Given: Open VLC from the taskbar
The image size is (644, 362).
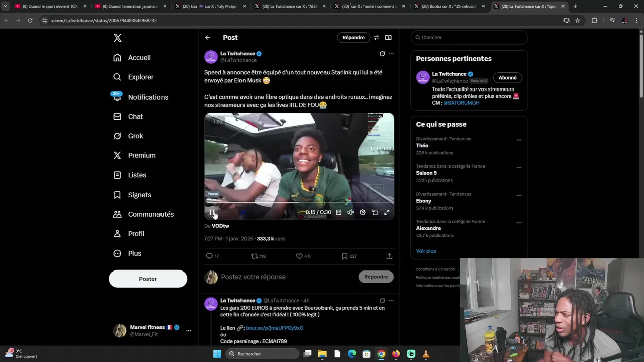Looking at the screenshot, I should (426, 354).
